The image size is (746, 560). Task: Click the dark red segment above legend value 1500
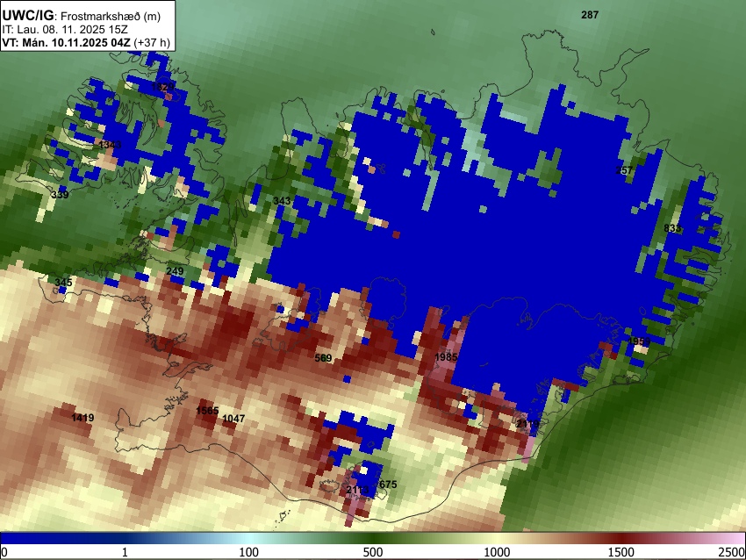pyautogui.click(x=620, y=539)
